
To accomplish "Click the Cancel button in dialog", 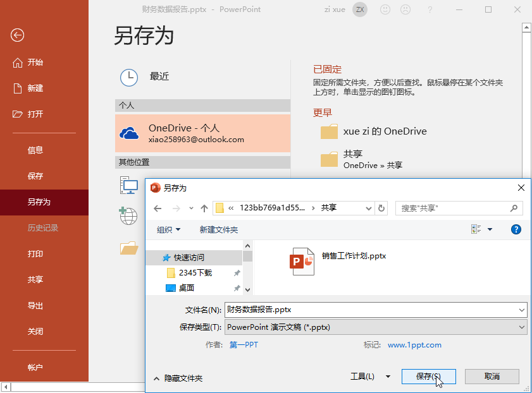I will (x=492, y=377).
